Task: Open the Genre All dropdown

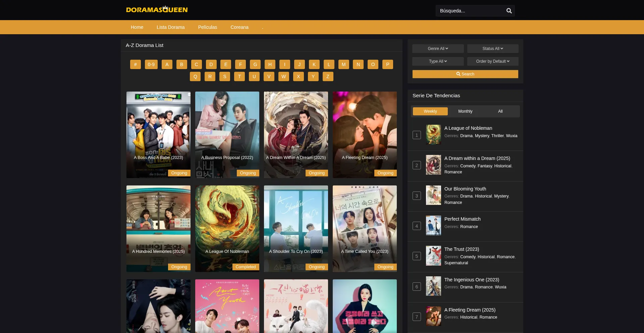Action: [438, 49]
